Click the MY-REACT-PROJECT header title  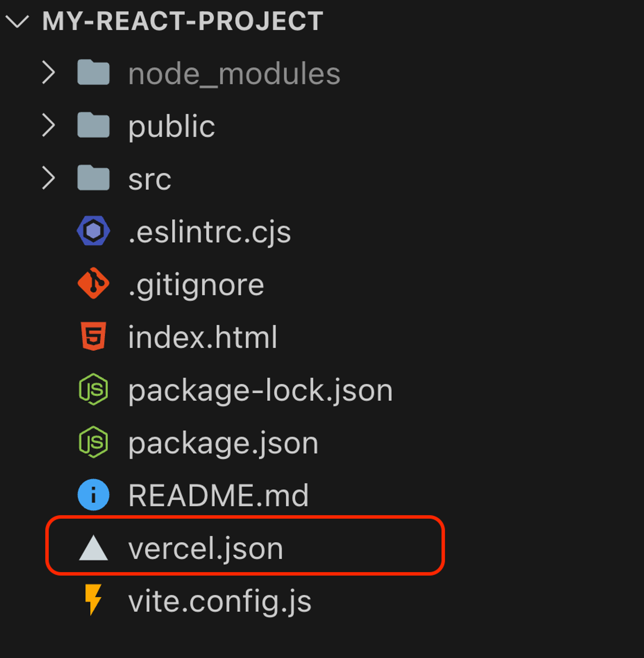click(x=183, y=21)
